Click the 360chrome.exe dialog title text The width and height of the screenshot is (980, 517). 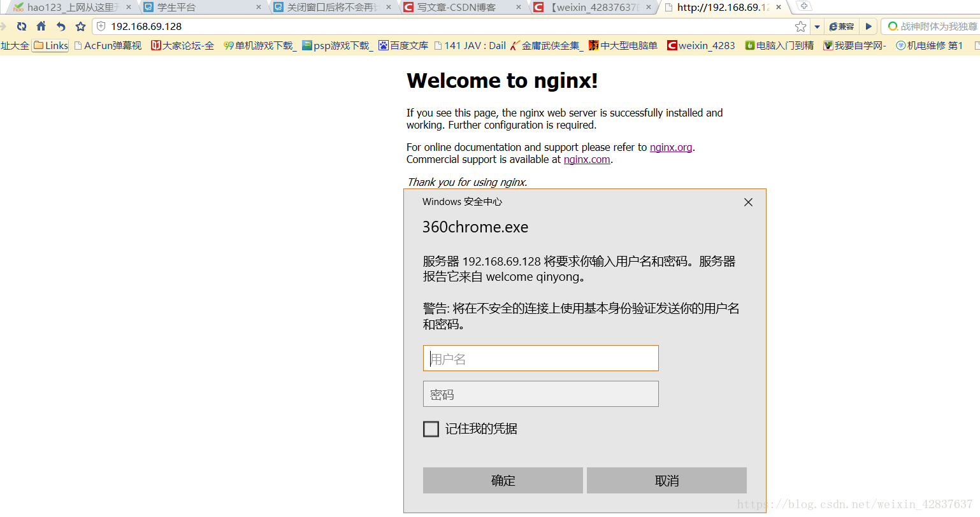coord(475,227)
